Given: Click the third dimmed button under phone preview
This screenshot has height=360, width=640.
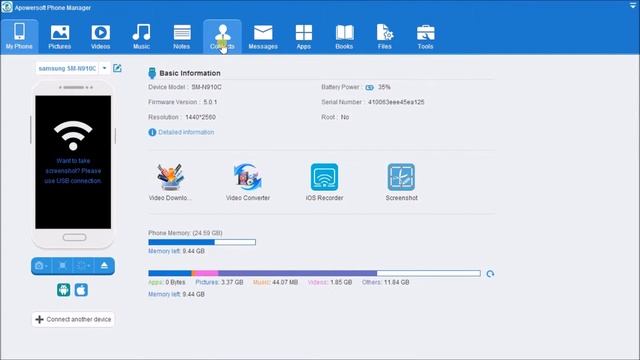Looking at the screenshot, I should (x=83, y=266).
